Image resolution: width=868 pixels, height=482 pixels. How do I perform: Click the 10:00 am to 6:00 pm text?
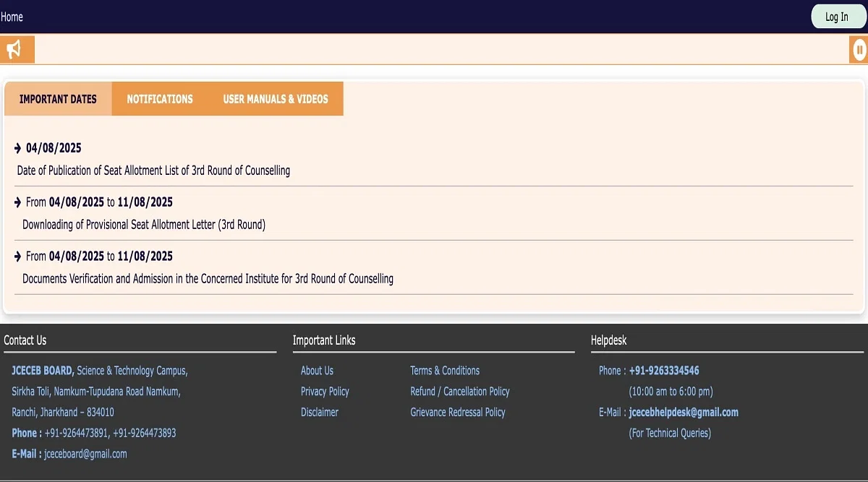671,392
